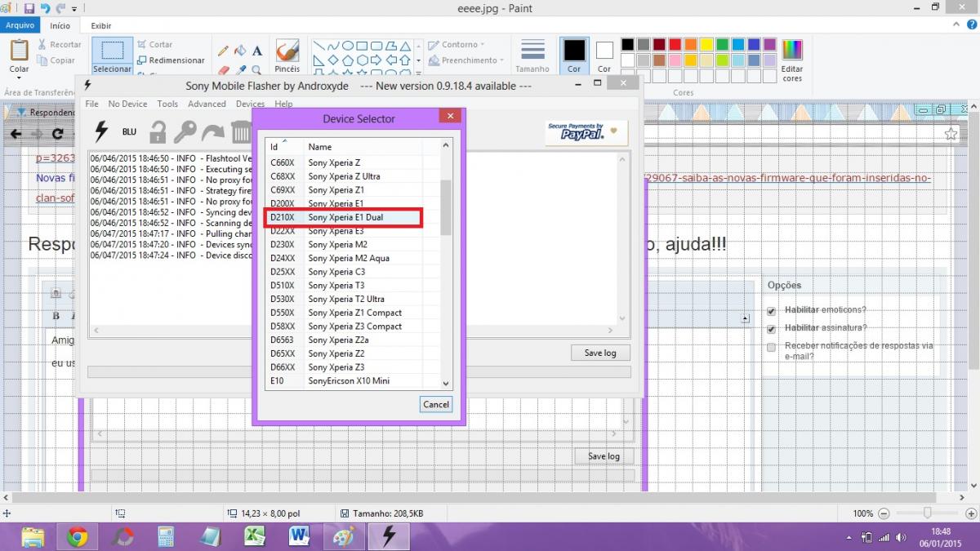Image resolution: width=980 pixels, height=551 pixels.
Task: Select the Fill bucket tool in Paint
Action: pos(240,51)
